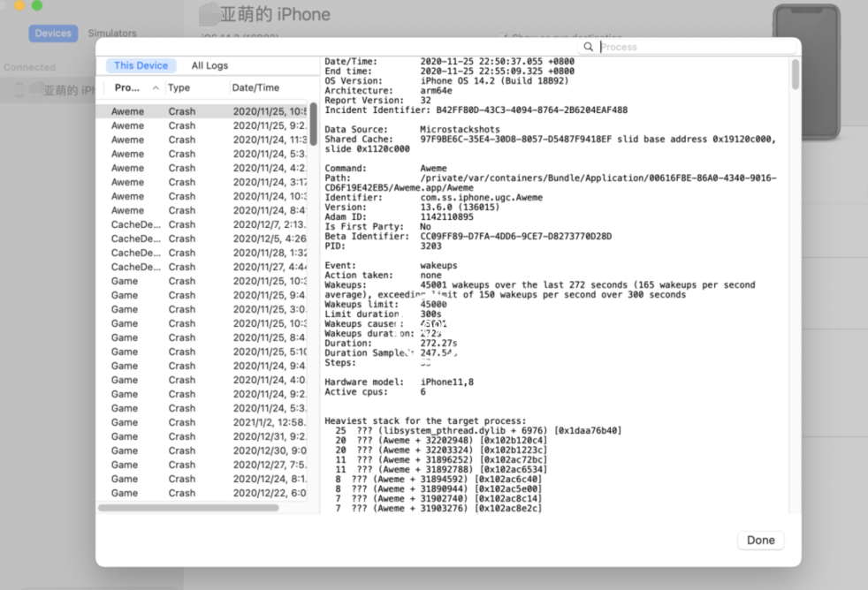Viewport: 868px width, 590px height.
Task: Select Game crash from 2020/11/25, 9:4
Action: pyautogui.click(x=202, y=295)
